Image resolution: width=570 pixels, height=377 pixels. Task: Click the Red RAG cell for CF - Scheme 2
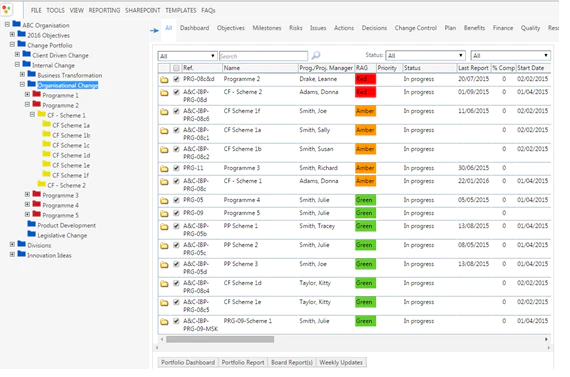coord(365,92)
